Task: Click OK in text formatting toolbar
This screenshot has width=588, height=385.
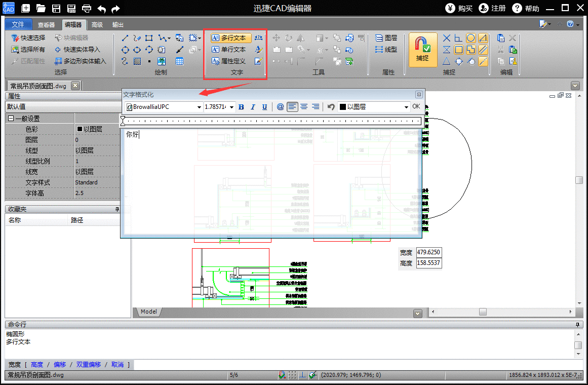Action: pyautogui.click(x=416, y=106)
